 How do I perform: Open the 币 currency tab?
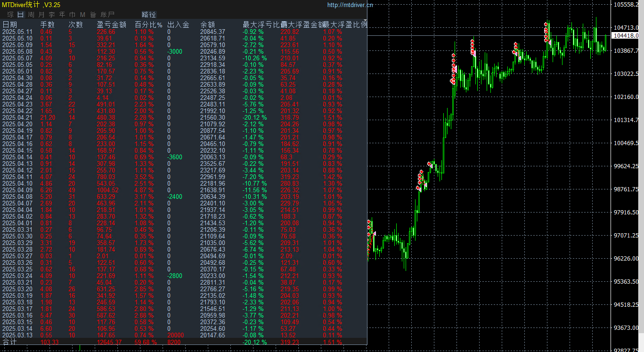point(73,15)
